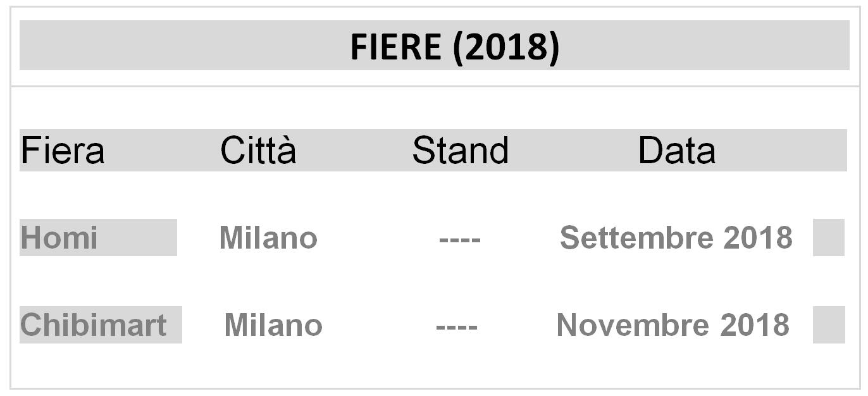Open the Homi fair entry
Viewport: 868px width, 396px height.
tap(59, 238)
